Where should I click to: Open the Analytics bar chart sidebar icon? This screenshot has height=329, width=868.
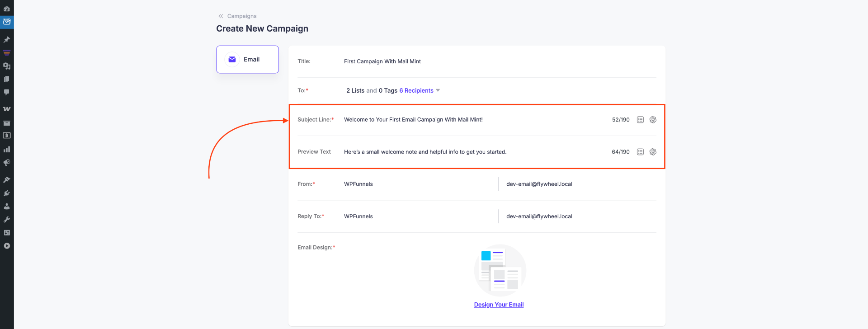pyautogui.click(x=7, y=149)
